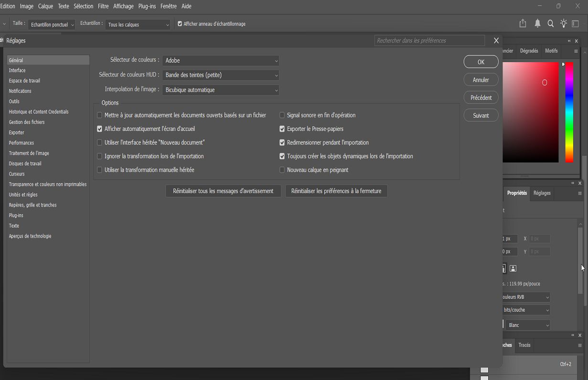Pick a color in the saturation field
588x380 pixels.
click(530, 112)
